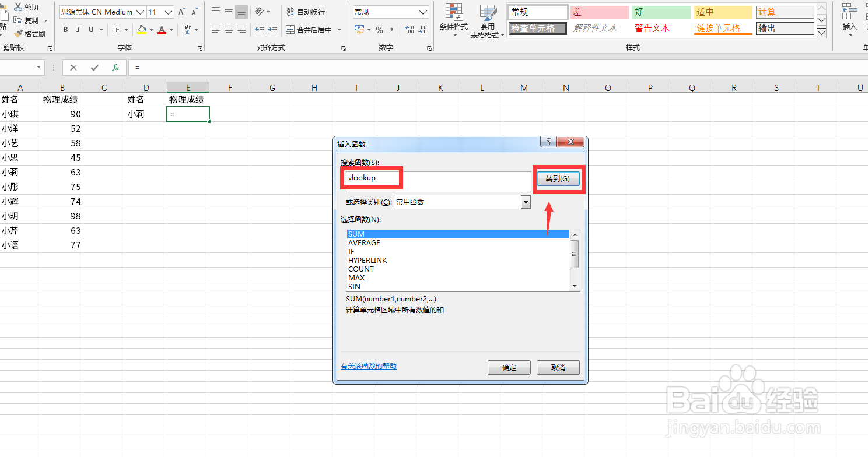This screenshot has width=868, height=457.
Task: Click Merge and Center (合并后居中)
Action: 309,30
